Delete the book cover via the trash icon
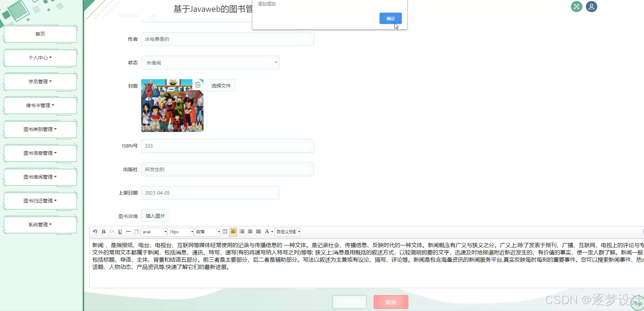 198,84
